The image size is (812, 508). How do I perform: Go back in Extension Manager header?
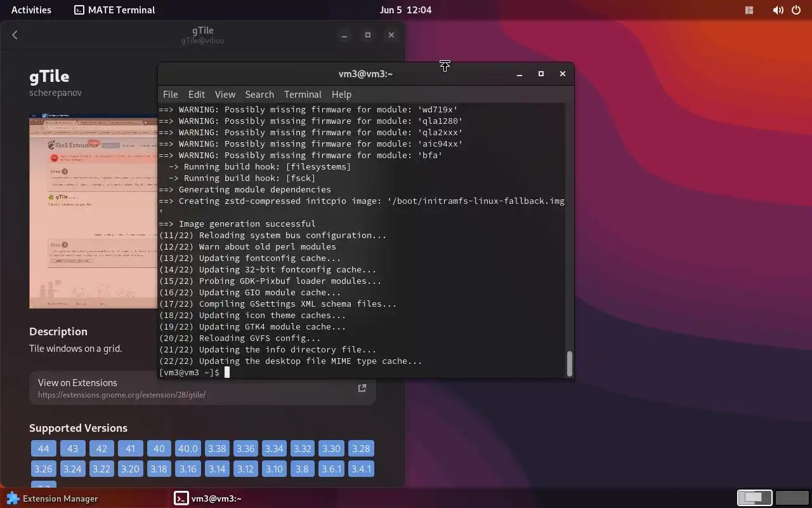(x=15, y=35)
